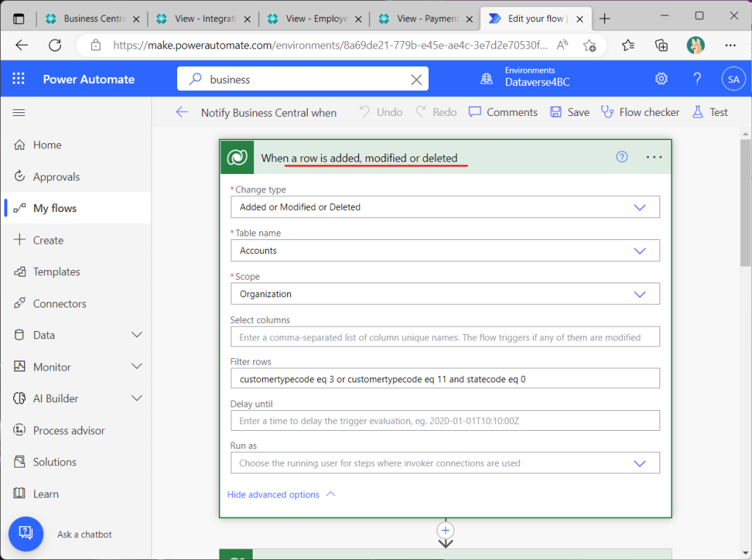Click the designer vertical scrollbar
The height and width of the screenshot is (560, 752).
click(745, 203)
